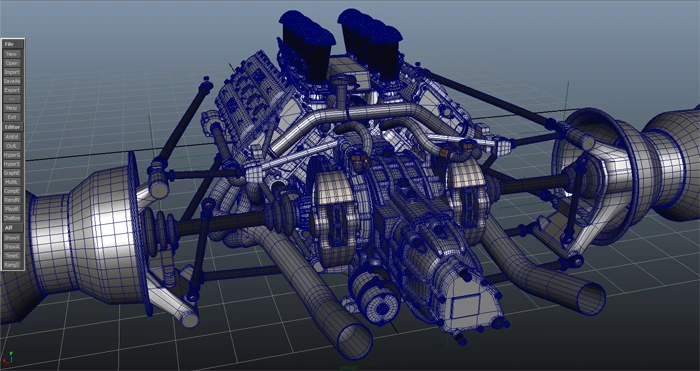
Task: Click the ShowV button
Action: click(12, 238)
